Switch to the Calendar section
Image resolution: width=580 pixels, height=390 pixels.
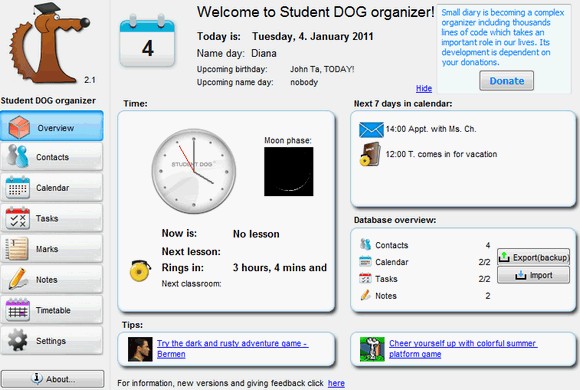click(x=52, y=188)
